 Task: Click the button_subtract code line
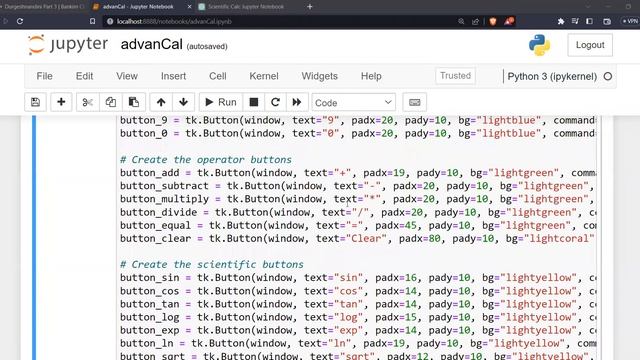pos(358,186)
